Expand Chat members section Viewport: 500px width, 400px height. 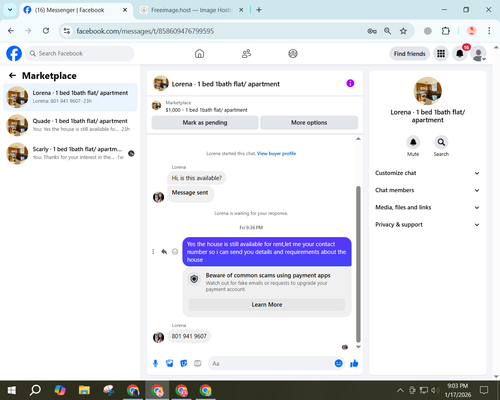pos(428,190)
